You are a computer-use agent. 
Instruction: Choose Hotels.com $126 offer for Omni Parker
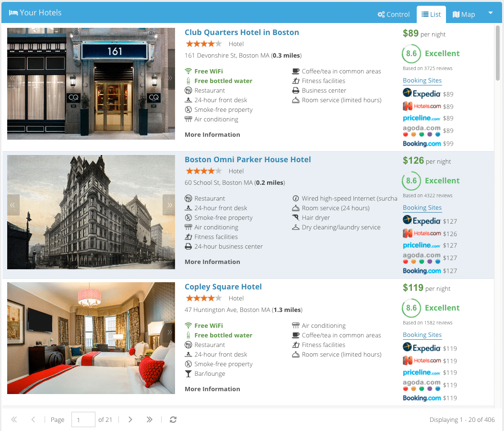[430, 234]
